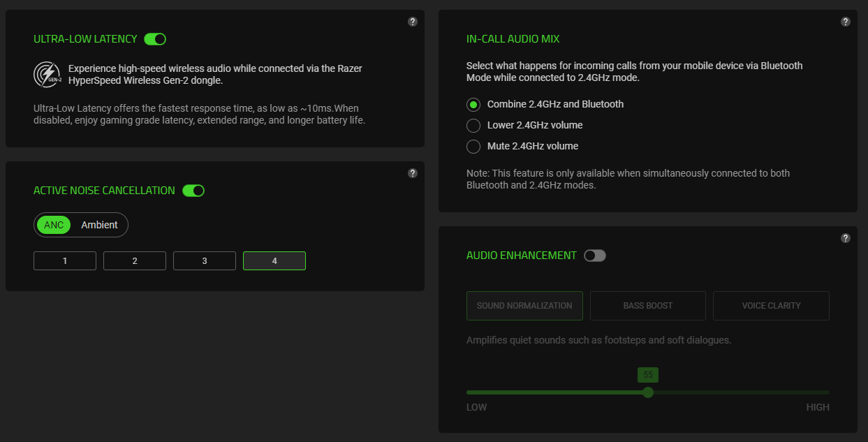This screenshot has height=442, width=868.
Task: Switch to Ambient mode
Action: [99, 225]
